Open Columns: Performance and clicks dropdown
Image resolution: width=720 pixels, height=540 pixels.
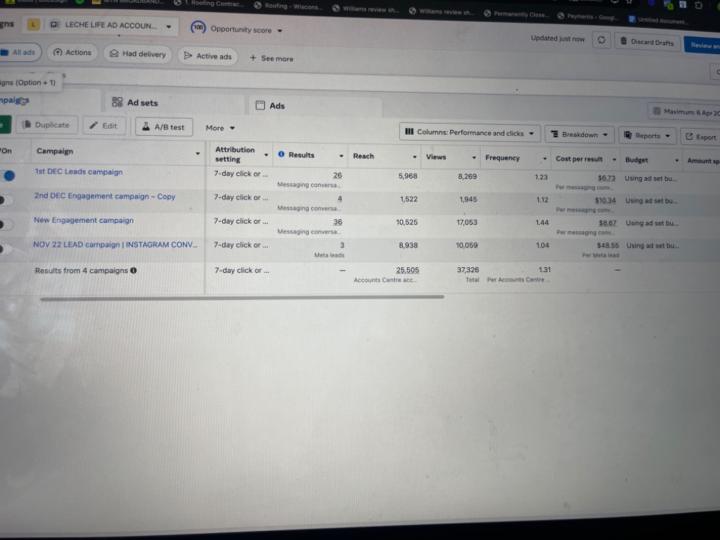click(469, 133)
